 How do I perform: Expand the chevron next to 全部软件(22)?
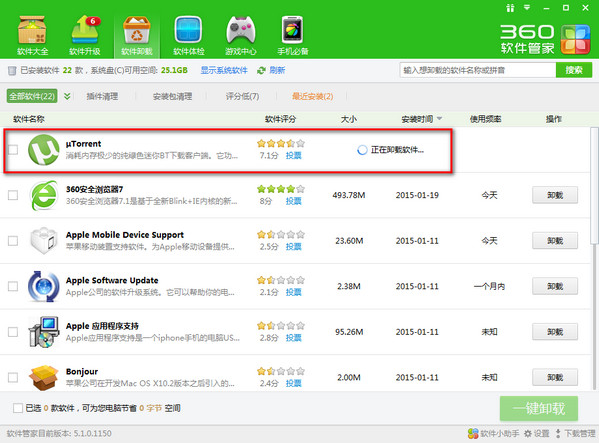click(x=67, y=96)
